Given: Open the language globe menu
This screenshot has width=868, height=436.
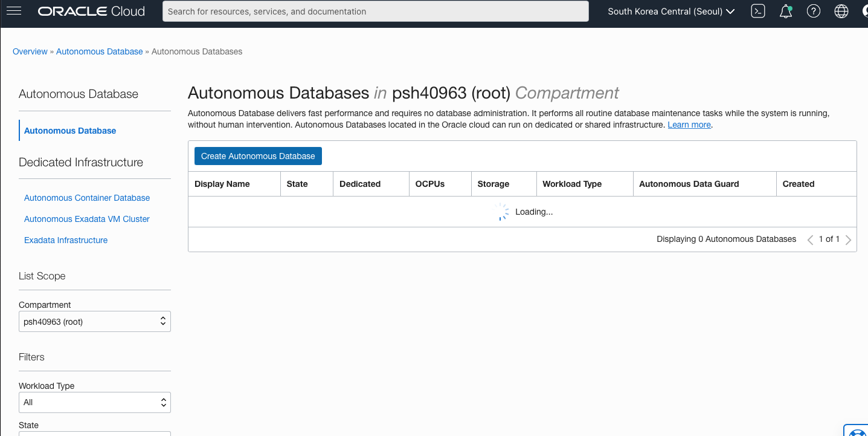Looking at the screenshot, I should pyautogui.click(x=841, y=11).
